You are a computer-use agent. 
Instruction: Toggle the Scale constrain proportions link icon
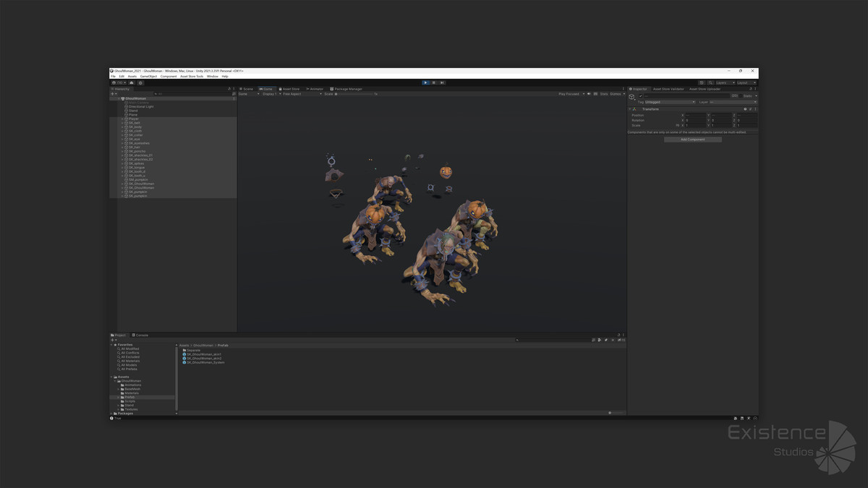click(678, 125)
